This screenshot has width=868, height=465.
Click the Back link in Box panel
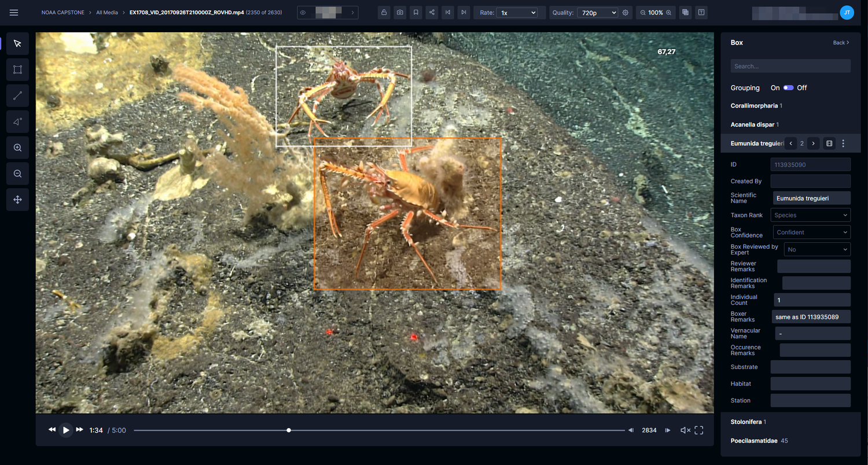click(841, 43)
